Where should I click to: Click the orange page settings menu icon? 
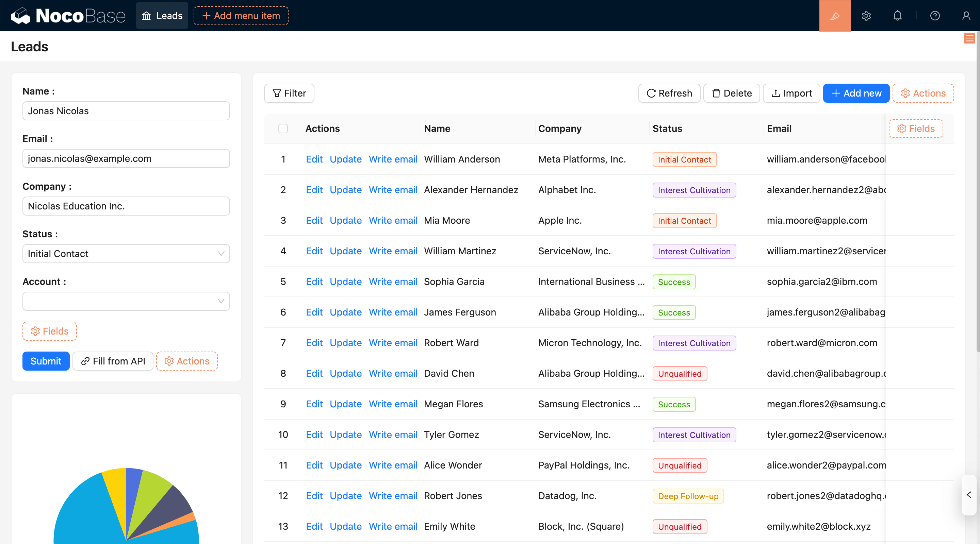coord(969,38)
